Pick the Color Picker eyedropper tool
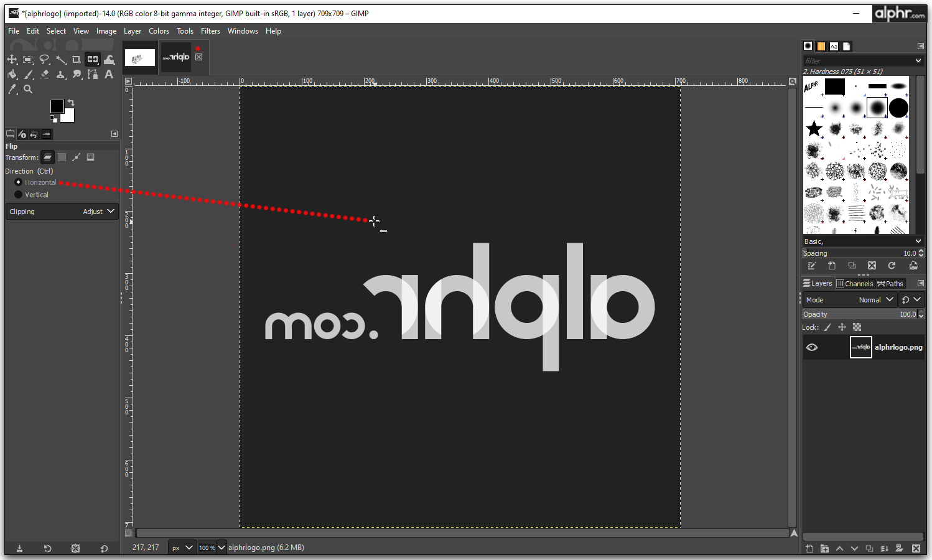 point(12,89)
